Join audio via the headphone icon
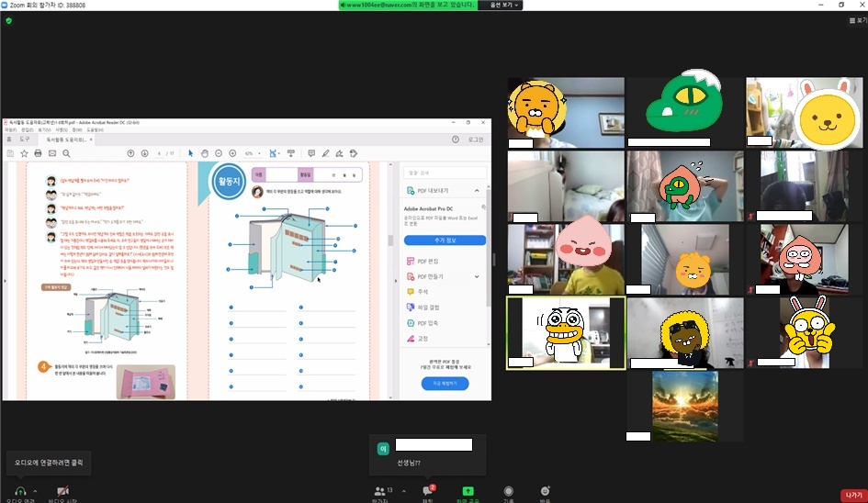Viewport: 868px width, 503px height. coord(20,491)
